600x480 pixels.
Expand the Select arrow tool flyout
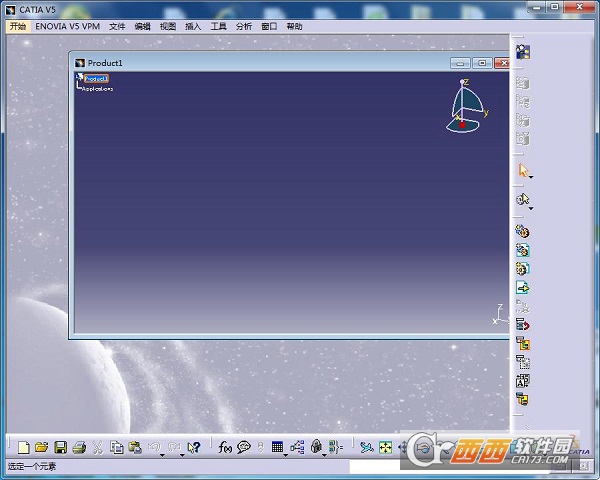tap(531, 177)
